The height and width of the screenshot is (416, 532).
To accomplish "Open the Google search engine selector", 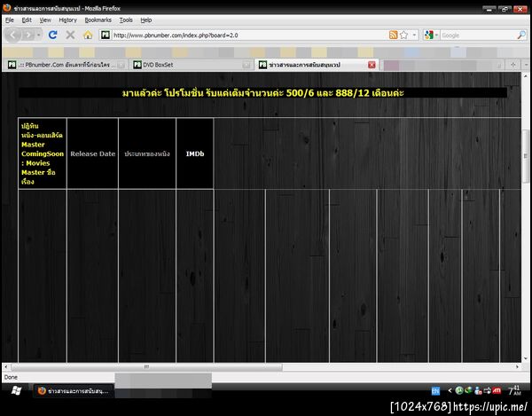I will (431, 35).
